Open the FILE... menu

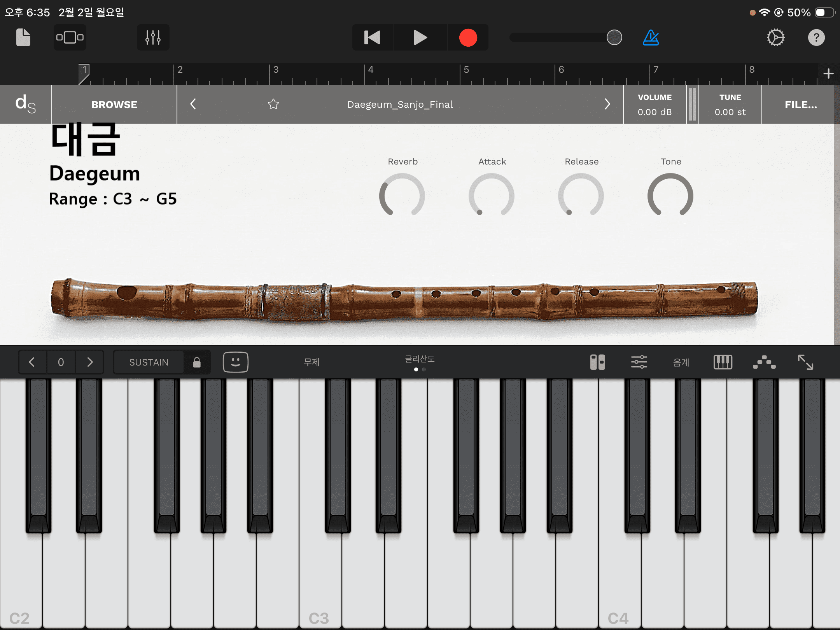pos(800,104)
